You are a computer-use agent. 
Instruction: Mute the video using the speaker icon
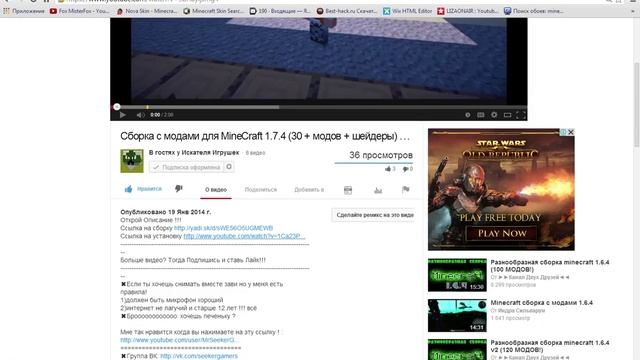click(140, 115)
